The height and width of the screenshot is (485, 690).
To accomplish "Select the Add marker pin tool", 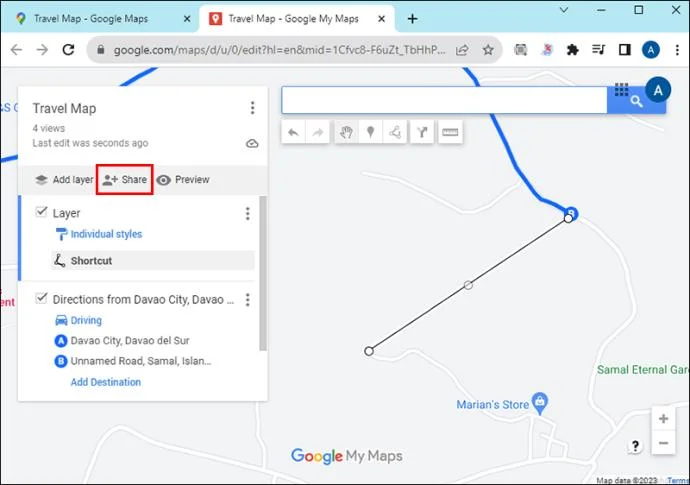I will pos(371,132).
